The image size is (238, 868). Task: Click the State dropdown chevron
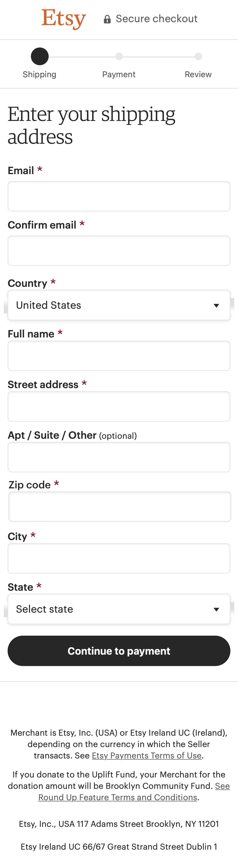pos(216,609)
